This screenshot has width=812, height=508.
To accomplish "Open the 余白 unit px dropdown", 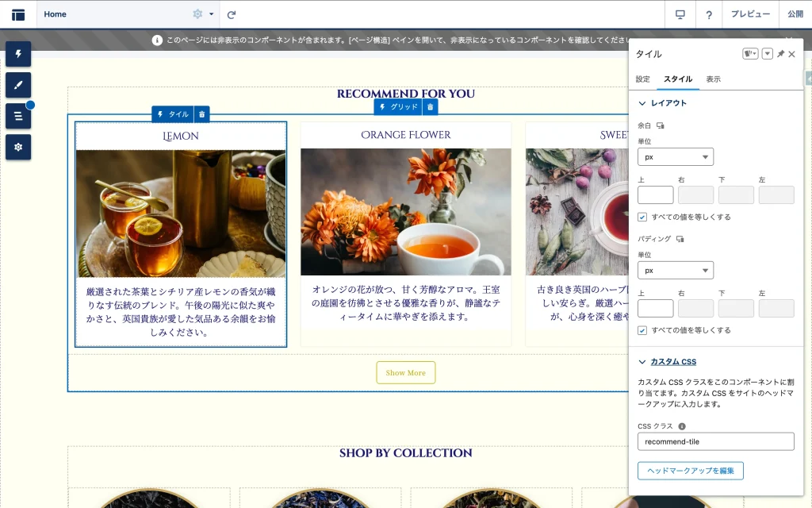I will coord(676,156).
